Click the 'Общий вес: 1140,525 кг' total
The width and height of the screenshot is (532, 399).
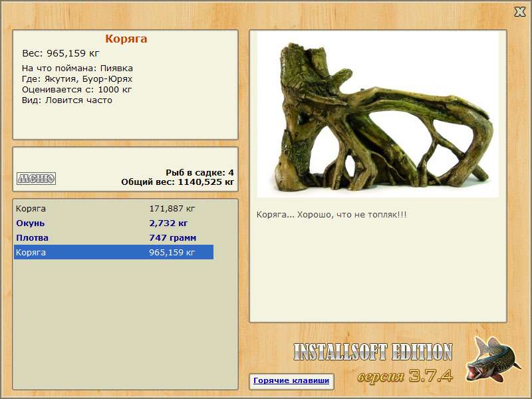(x=178, y=182)
